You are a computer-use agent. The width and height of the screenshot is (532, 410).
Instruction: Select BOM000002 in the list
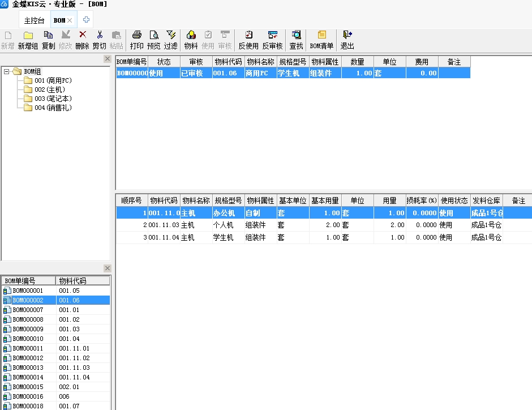56,300
